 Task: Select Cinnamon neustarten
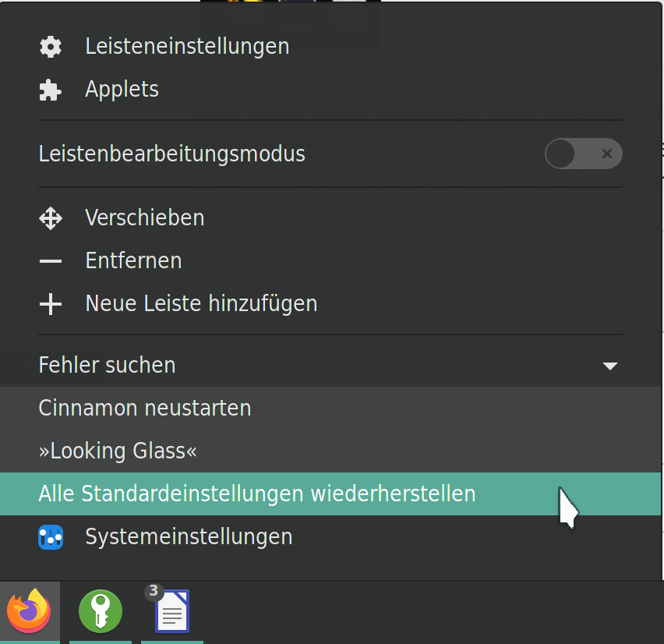[144, 408]
